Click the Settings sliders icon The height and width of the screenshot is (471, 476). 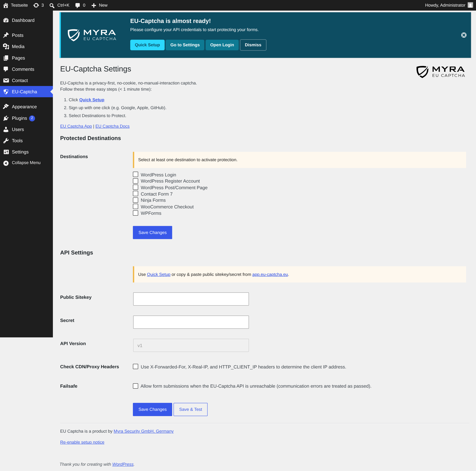coord(6,152)
